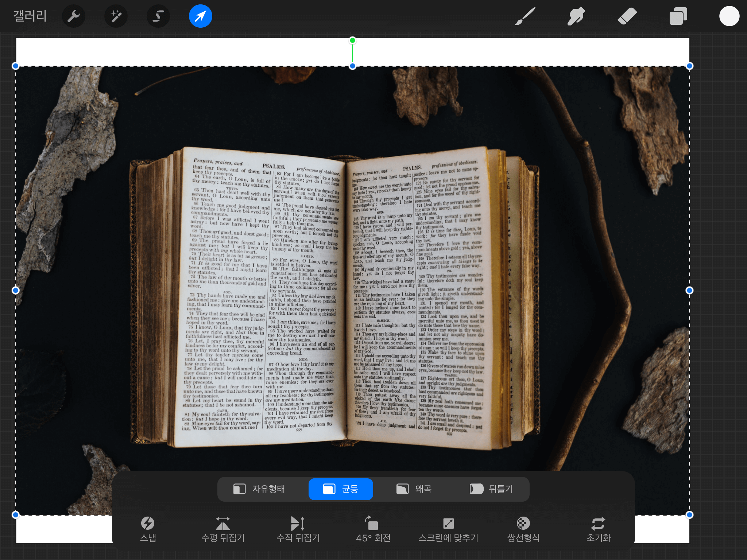Viewport: 747px width, 560px height.
Task: Switch to 자유형태 freeform mode
Action: tap(259, 489)
